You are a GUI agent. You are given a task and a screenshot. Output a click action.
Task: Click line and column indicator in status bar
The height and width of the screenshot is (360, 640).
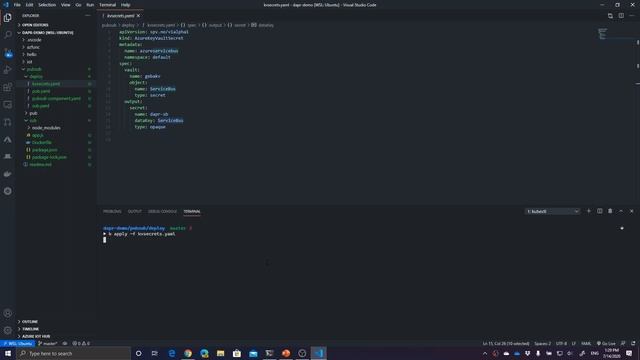pyautogui.click(x=506, y=343)
